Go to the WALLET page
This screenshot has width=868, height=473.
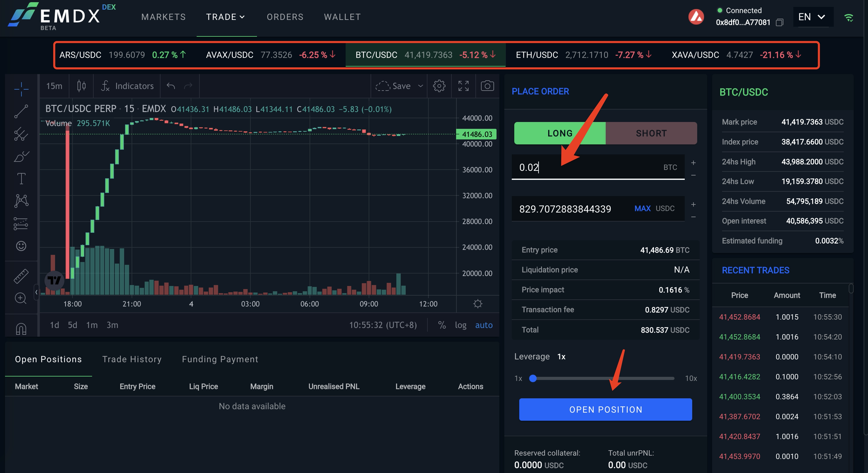click(342, 17)
